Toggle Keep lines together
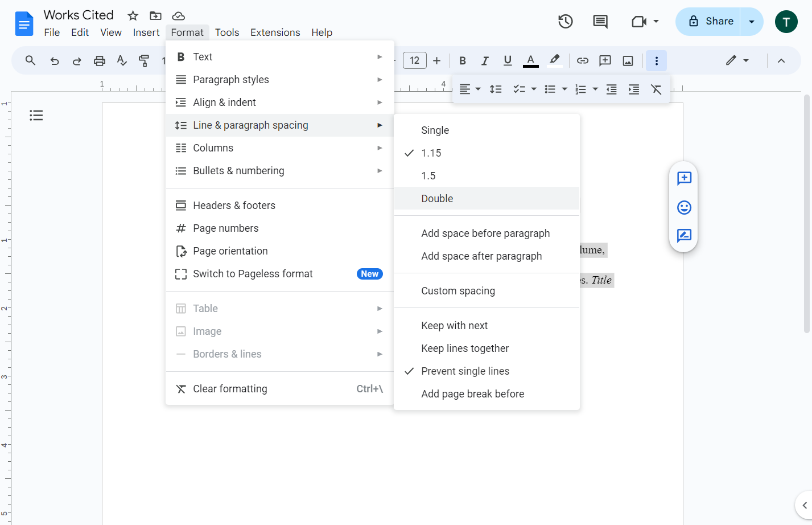Viewport: 812px width, 525px height. [x=487, y=348]
